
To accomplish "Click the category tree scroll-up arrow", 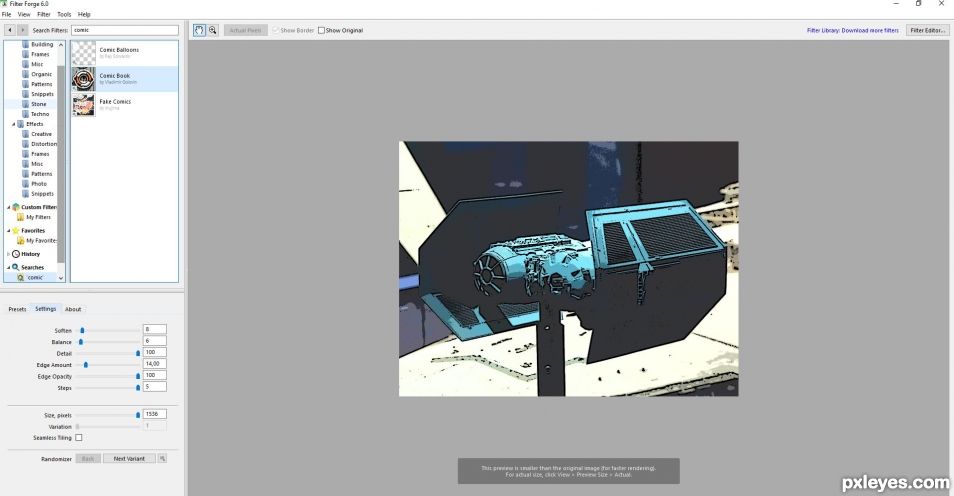I will [x=61, y=44].
